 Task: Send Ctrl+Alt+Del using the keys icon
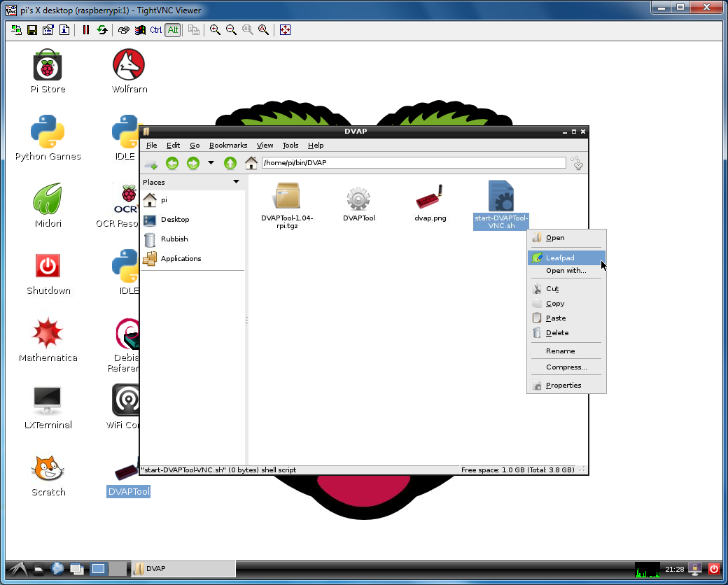point(123,30)
